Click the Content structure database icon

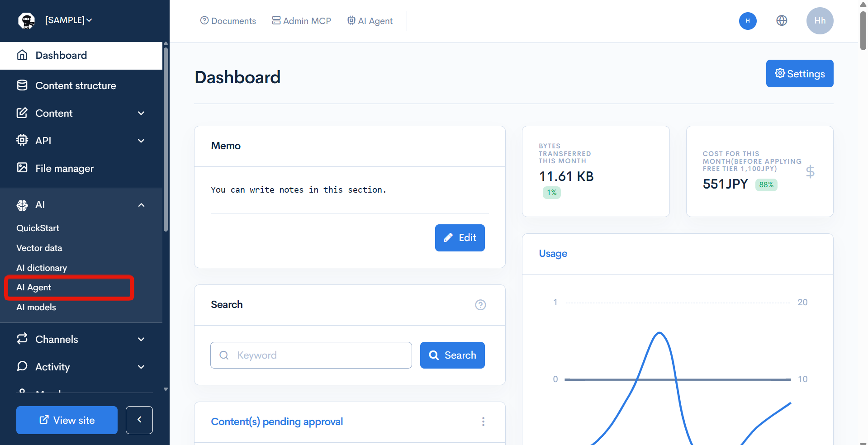pos(22,85)
